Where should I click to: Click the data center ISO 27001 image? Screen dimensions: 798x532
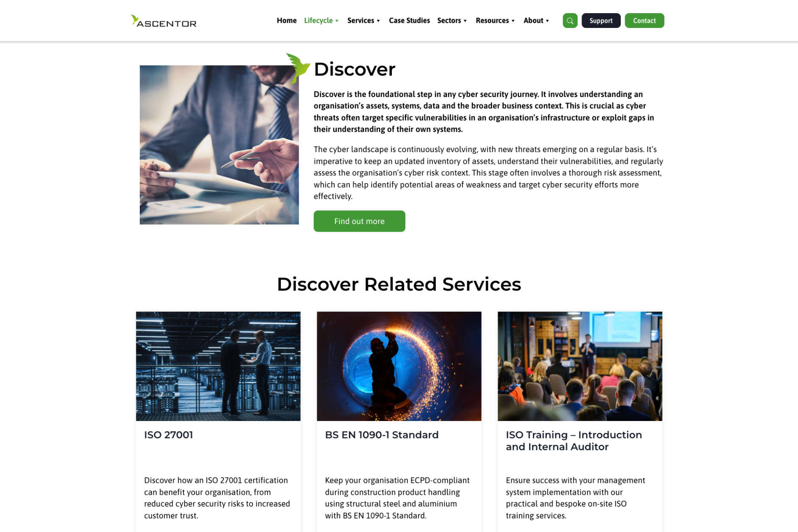[x=218, y=366]
